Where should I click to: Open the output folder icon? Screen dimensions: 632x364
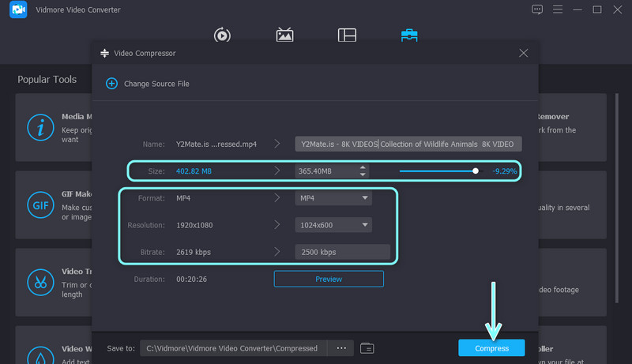[x=367, y=348]
